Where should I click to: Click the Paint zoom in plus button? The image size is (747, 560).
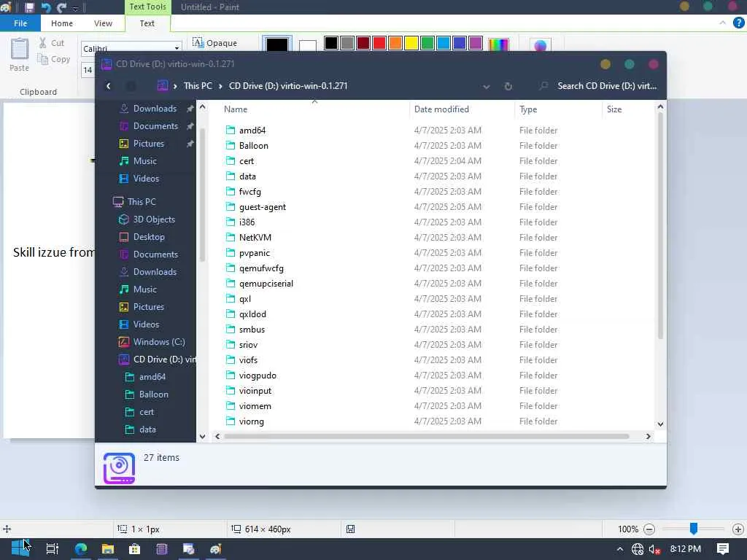click(x=738, y=529)
